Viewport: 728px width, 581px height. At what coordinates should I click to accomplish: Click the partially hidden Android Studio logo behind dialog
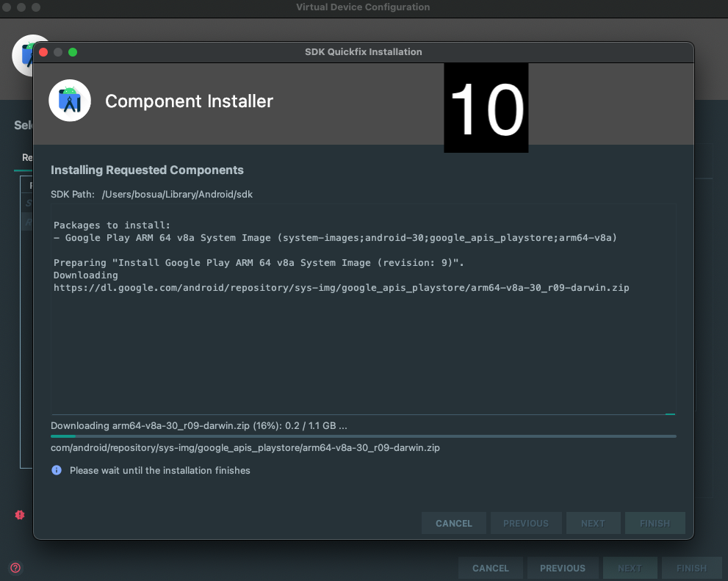[23, 54]
